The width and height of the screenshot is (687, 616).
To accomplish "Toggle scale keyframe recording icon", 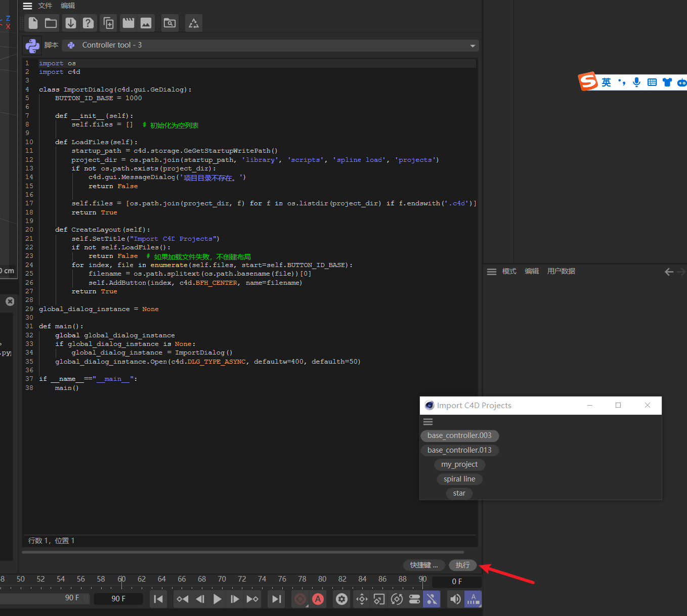I will tap(379, 599).
